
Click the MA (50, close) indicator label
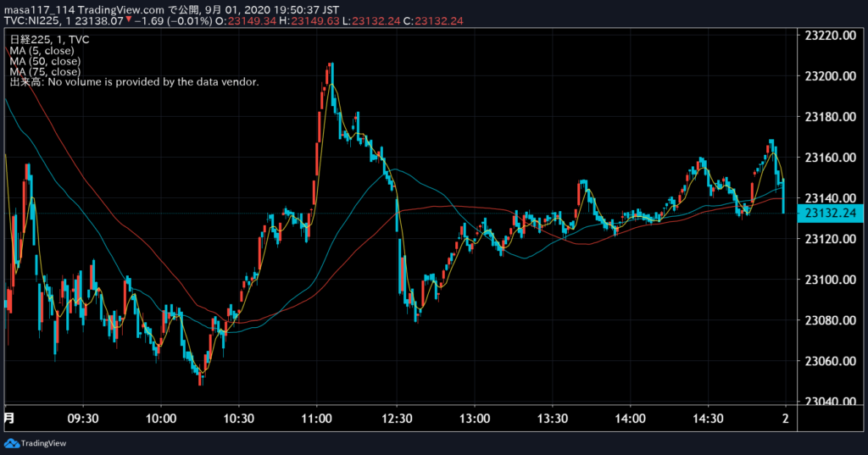pyautogui.click(x=45, y=61)
